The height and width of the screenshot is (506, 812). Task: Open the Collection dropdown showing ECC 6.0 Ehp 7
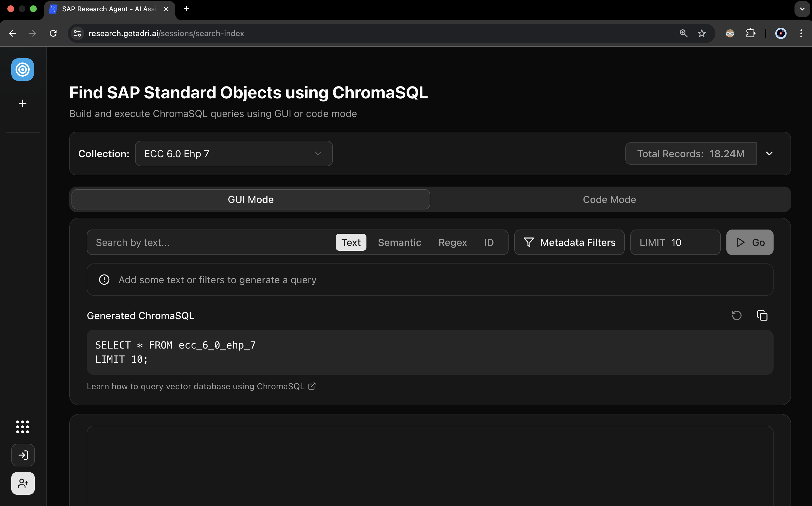[x=234, y=153]
